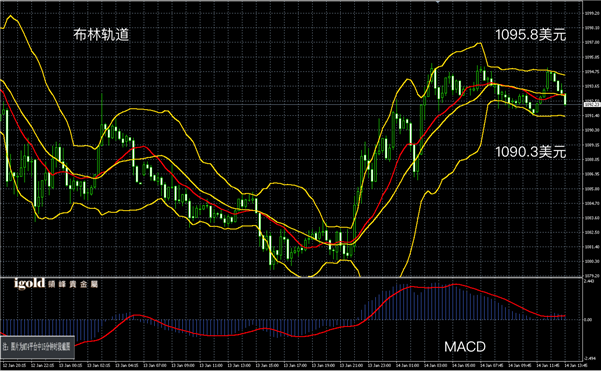The height and width of the screenshot is (371, 601).
Task: Click the note box at bottom left
Action: (x=37, y=346)
